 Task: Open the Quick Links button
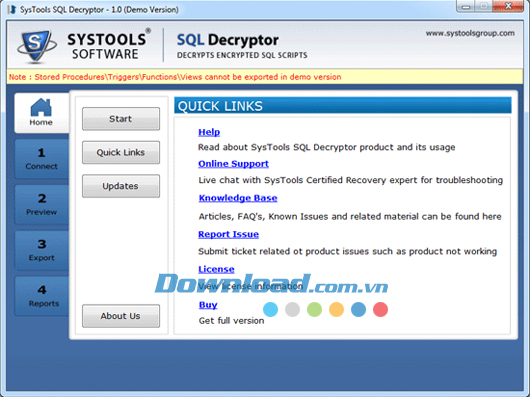click(121, 152)
